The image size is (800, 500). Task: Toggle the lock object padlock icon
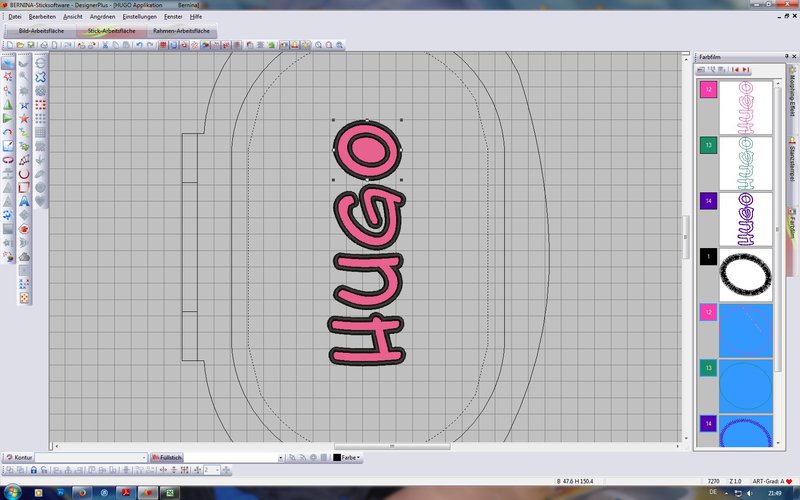(34, 470)
